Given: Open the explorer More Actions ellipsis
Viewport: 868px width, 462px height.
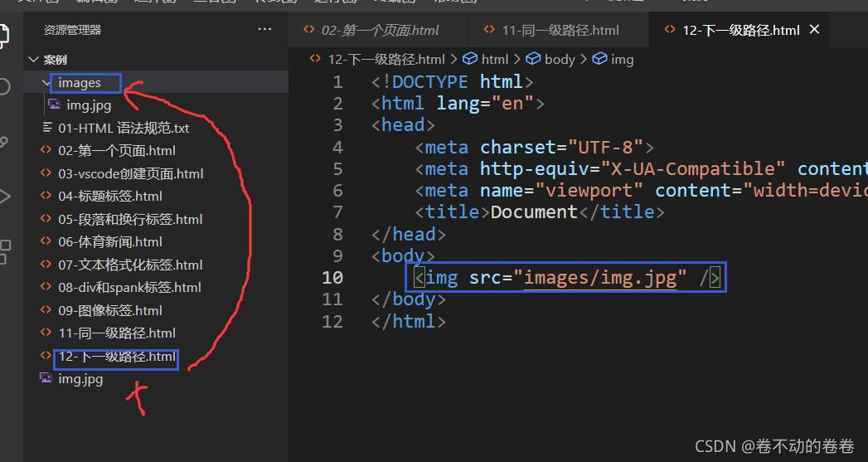Looking at the screenshot, I should pos(264,29).
